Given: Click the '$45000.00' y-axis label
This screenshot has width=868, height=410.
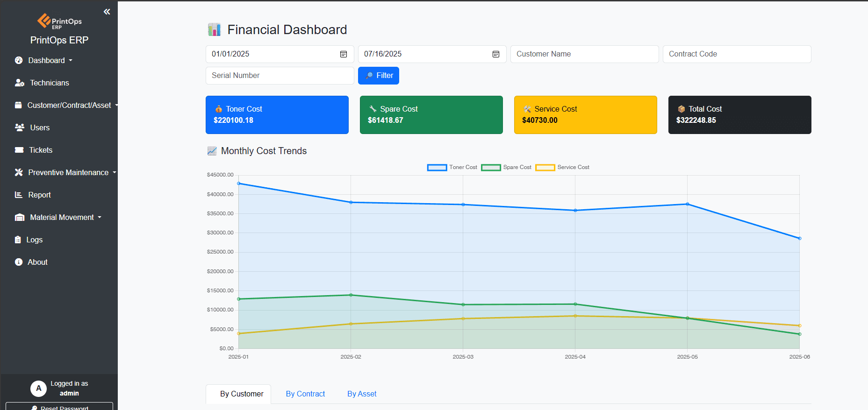Looking at the screenshot, I should pos(220,175).
